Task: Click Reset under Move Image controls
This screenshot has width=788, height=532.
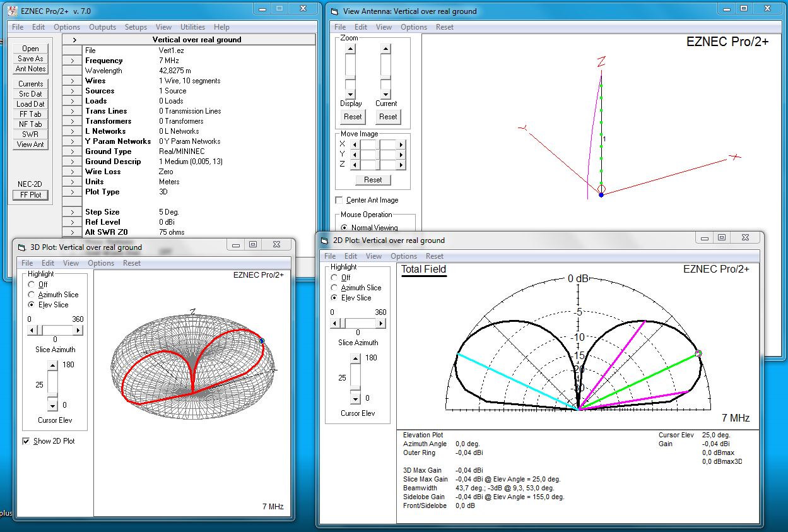Action: [373, 180]
